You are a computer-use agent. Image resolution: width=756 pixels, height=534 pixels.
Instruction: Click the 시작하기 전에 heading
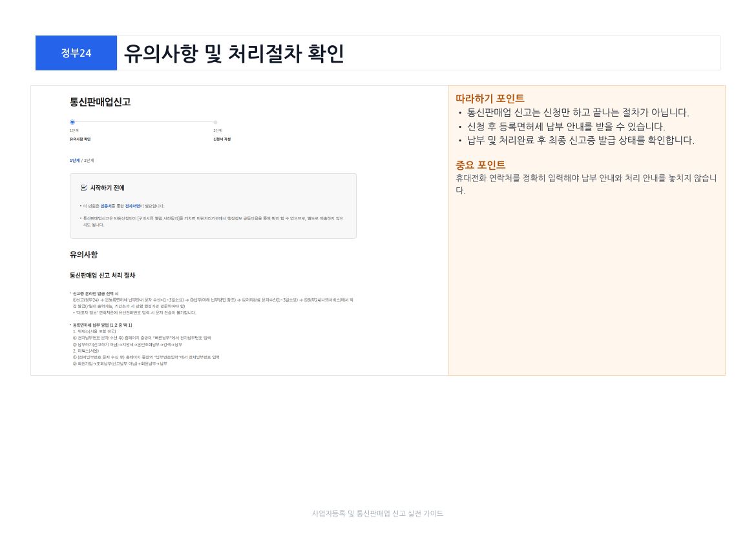point(107,188)
